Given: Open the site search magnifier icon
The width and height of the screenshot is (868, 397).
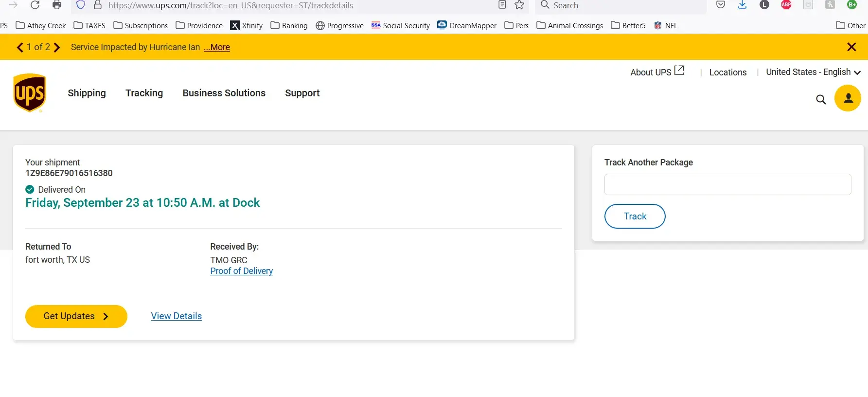Looking at the screenshot, I should [x=821, y=99].
